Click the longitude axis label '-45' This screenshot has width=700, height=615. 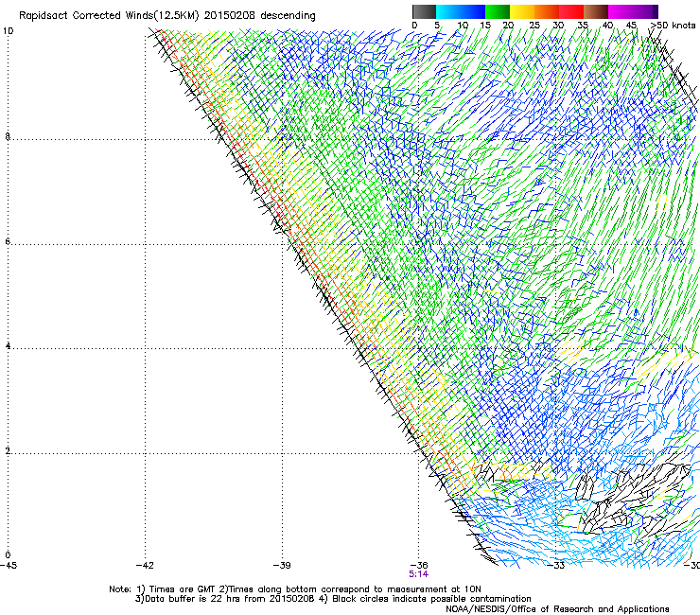coord(9,566)
